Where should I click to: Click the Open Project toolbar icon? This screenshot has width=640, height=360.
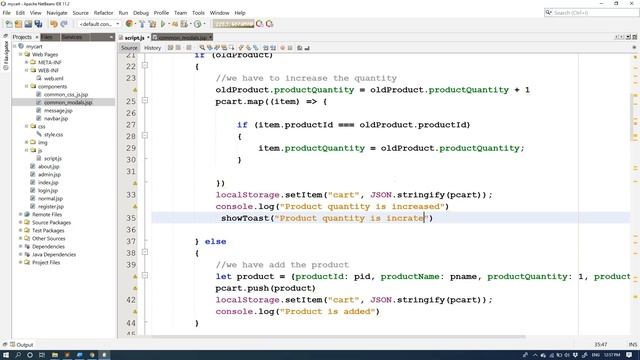(x=28, y=24)
